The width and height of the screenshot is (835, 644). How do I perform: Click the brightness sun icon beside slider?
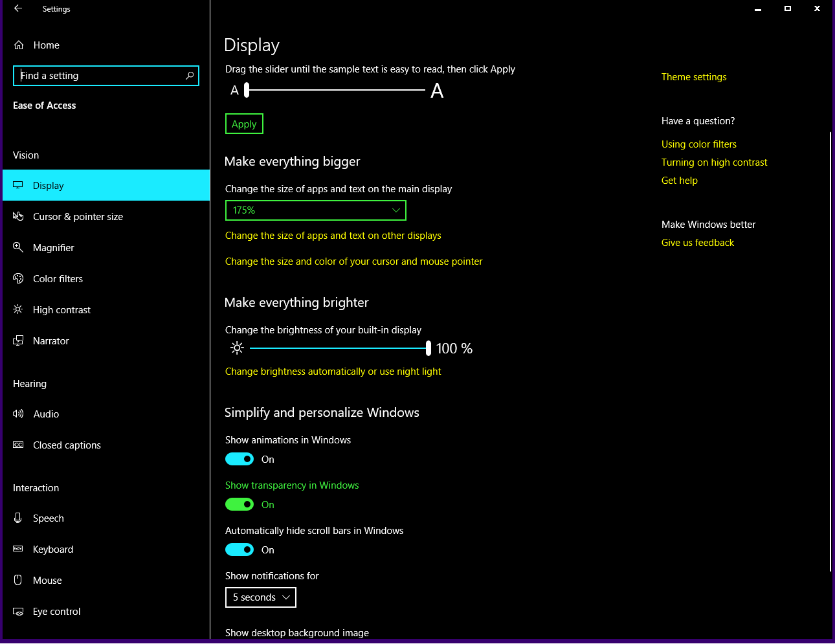[237, 348]
